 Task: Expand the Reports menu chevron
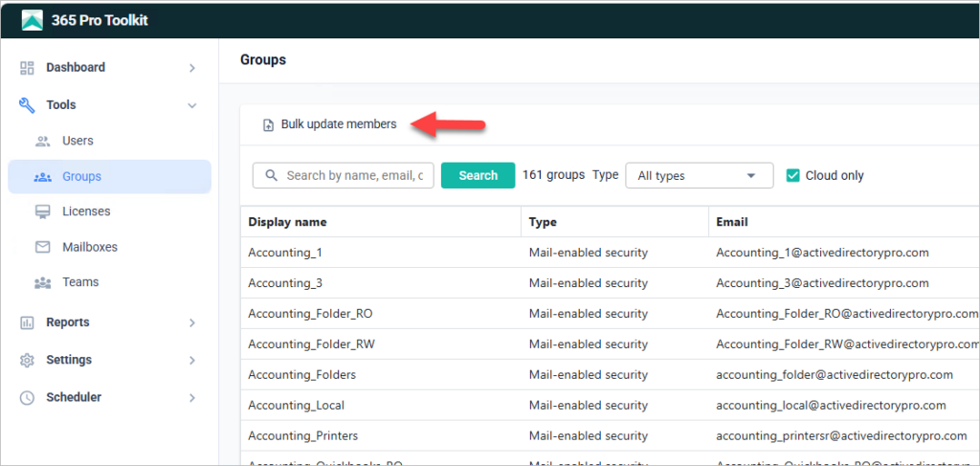[192, 323]
